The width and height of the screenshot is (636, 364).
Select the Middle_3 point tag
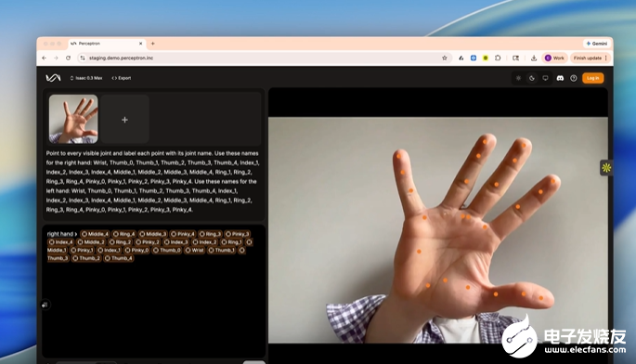click(153, 234)
